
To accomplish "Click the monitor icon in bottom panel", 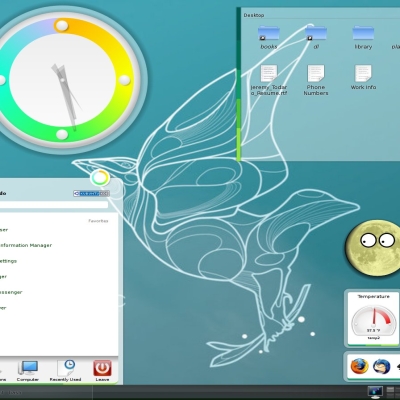I will [375, 392].
